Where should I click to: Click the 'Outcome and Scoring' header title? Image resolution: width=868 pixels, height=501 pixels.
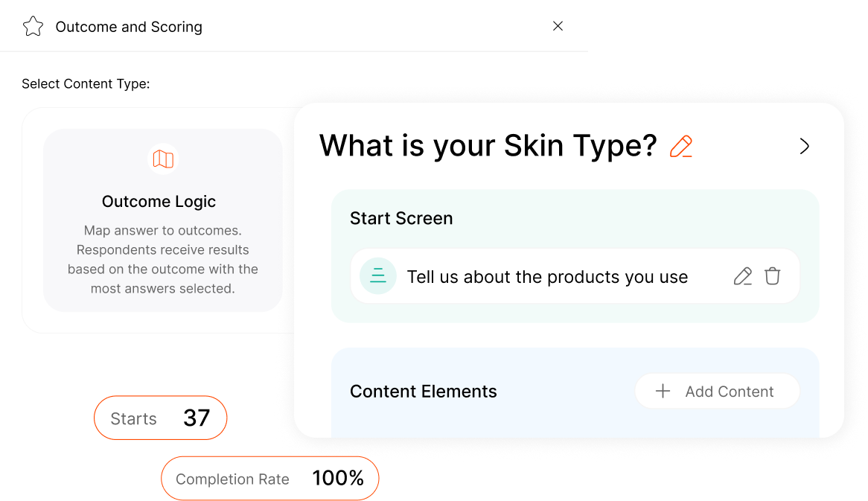[129, 27]
